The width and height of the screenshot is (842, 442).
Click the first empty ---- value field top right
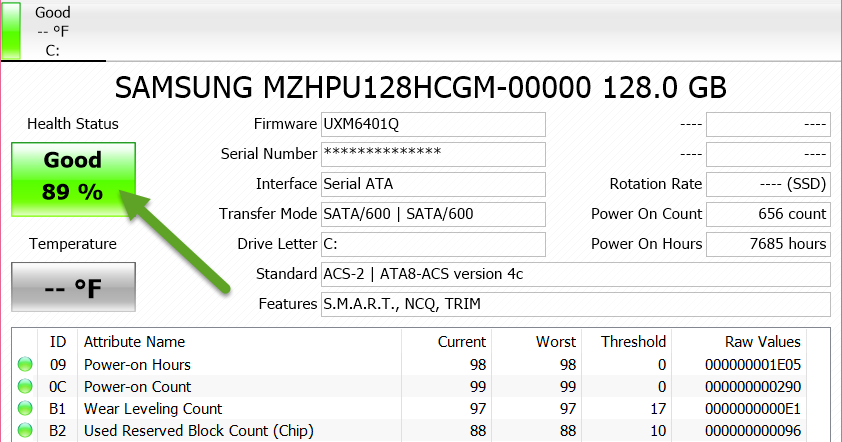(x=768, y=125)
